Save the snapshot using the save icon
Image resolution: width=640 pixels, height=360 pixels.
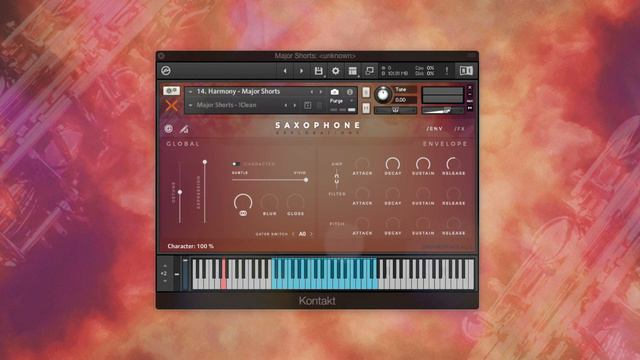[308, 105]
